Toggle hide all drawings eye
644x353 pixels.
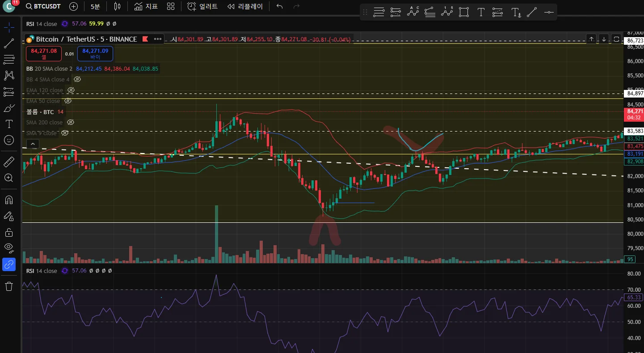(9, 248)
